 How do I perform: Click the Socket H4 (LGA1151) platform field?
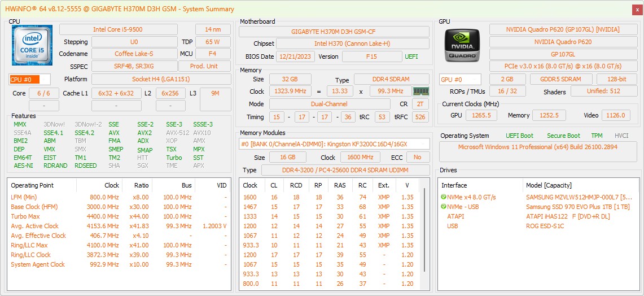(x=161, y=79)
